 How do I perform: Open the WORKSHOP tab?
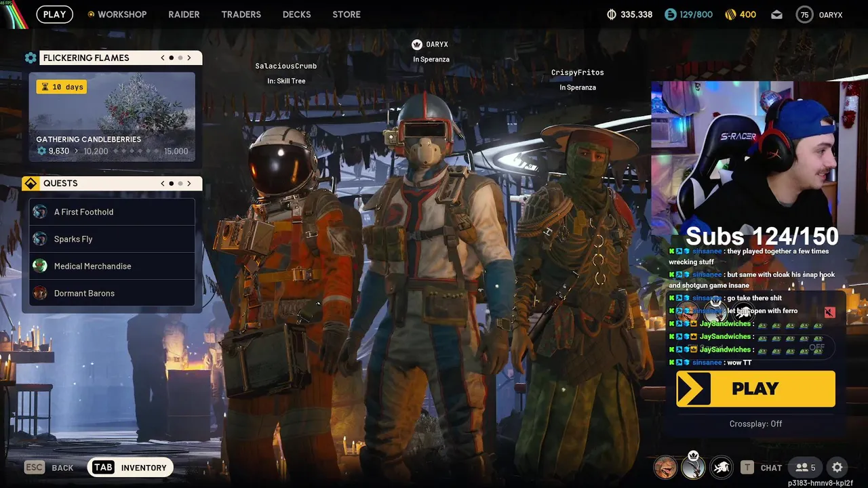(122, 14)
